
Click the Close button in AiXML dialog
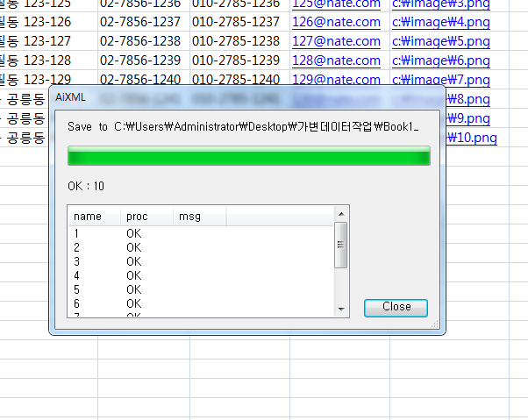click(x=396, y=307)
